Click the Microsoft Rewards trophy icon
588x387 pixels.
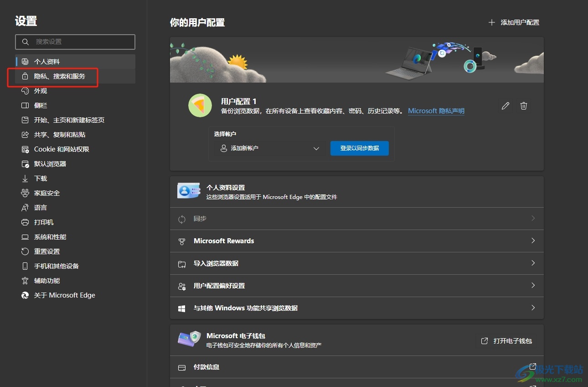pos(182,241)
